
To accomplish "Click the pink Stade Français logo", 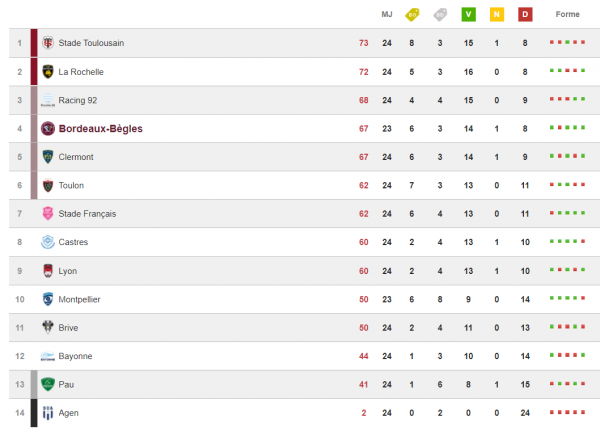I will click(48, 213).
